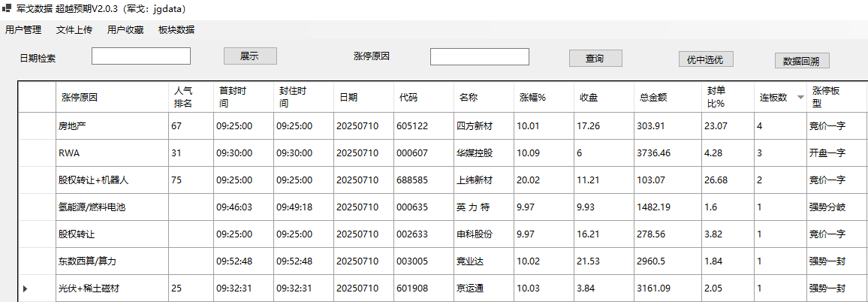
Task: Click the 优中选优 button
Action: click(705, 59)
